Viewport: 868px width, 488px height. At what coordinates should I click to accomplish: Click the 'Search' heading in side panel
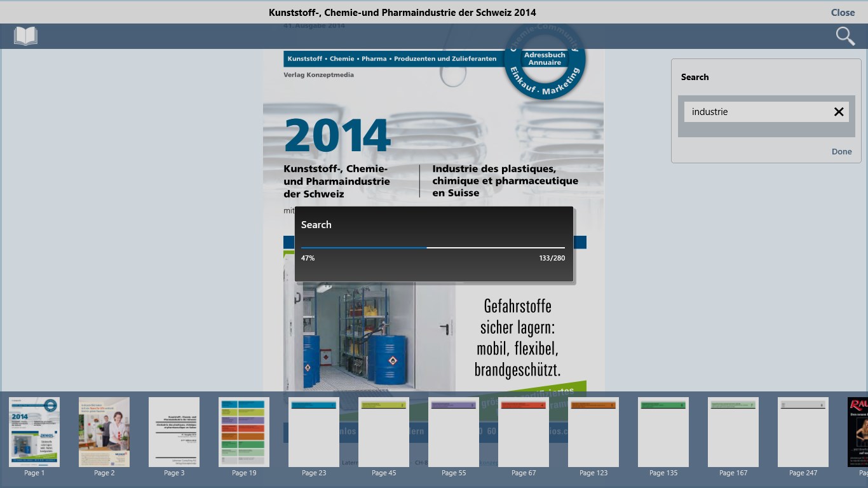click(695, 77)
